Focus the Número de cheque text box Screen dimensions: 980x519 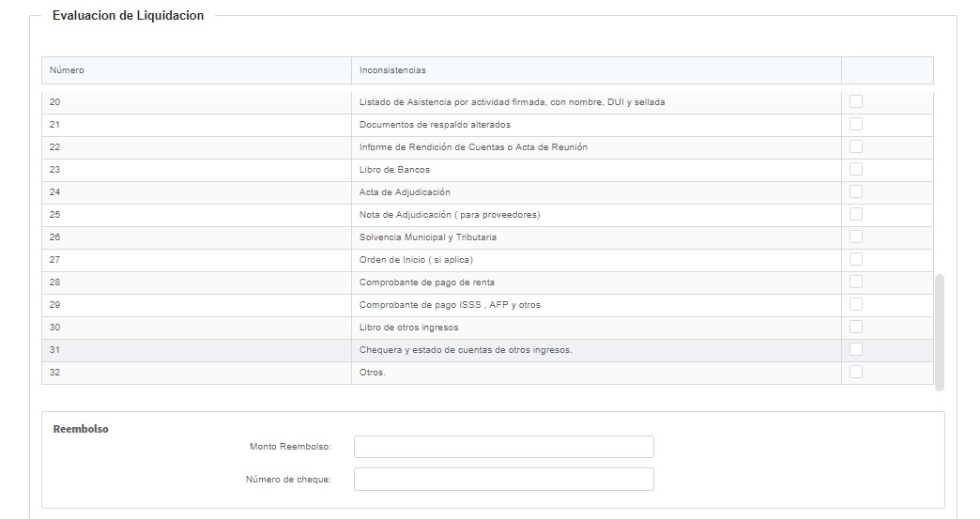pos(503,480)
